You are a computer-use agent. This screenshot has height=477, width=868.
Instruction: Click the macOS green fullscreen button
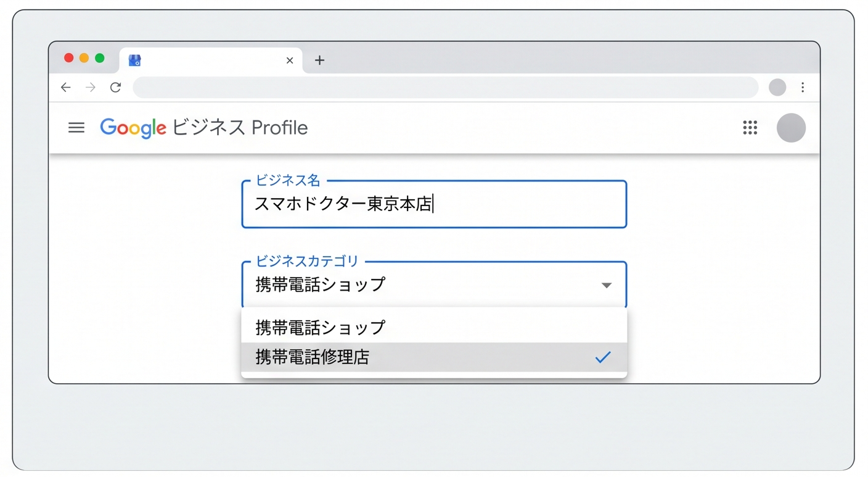coord(99,58)
